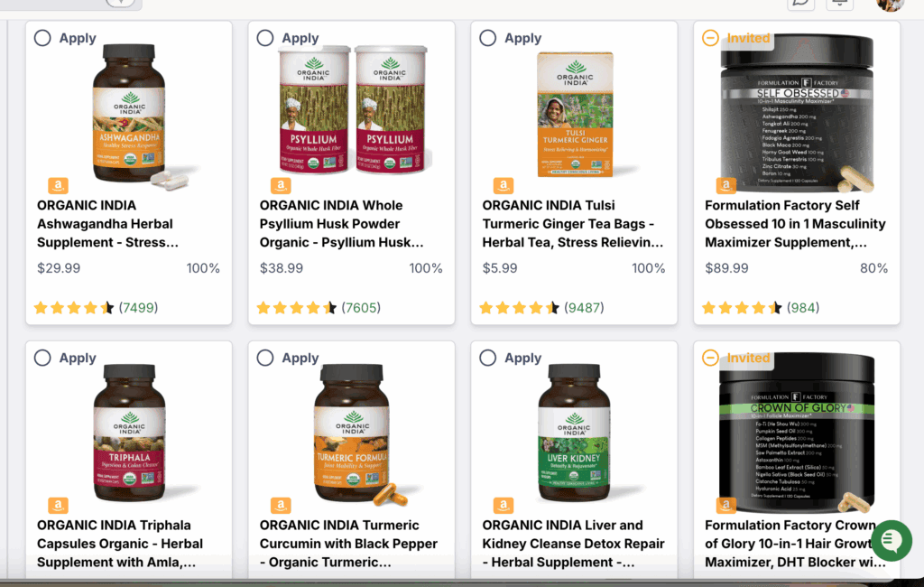The height and width of the screenshot is (587, 924).
Task: Select Apply radio for Ashwagandha supplement
Action: 42,38
